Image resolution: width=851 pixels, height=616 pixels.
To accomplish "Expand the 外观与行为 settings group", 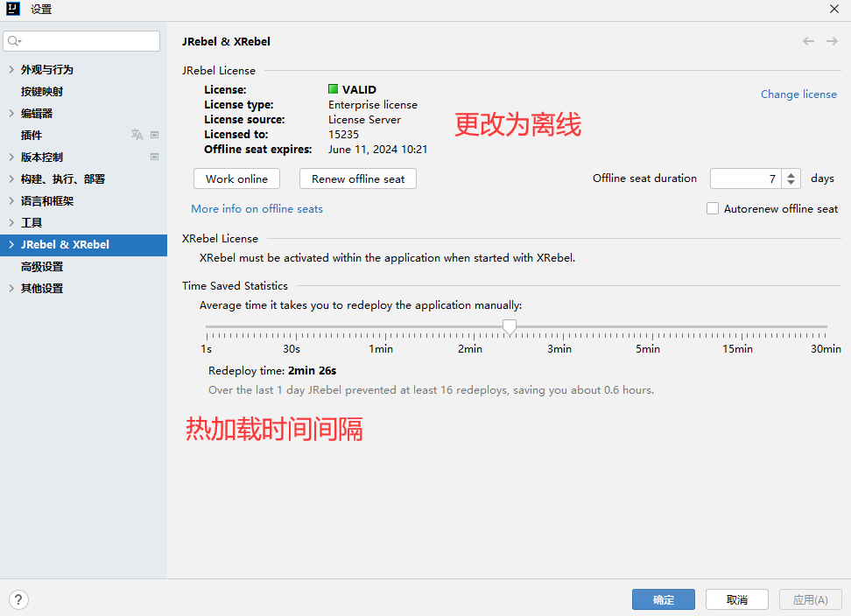I will point(11,69).
